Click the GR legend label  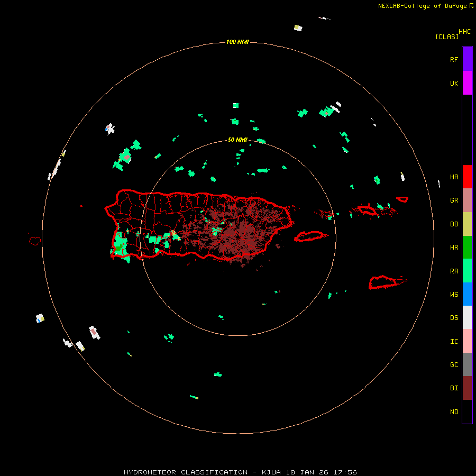[x=454, y=200]
